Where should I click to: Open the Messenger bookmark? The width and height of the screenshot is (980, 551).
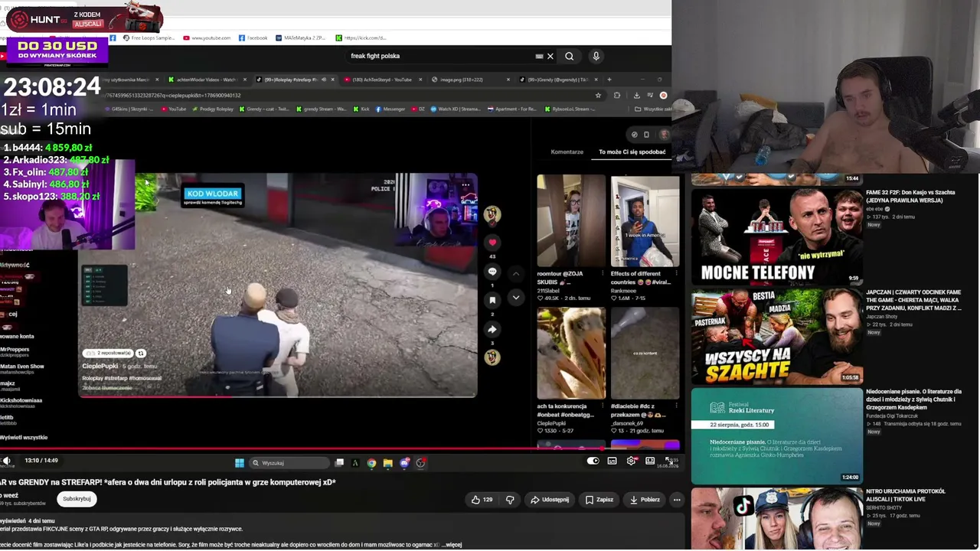point(389,109)
